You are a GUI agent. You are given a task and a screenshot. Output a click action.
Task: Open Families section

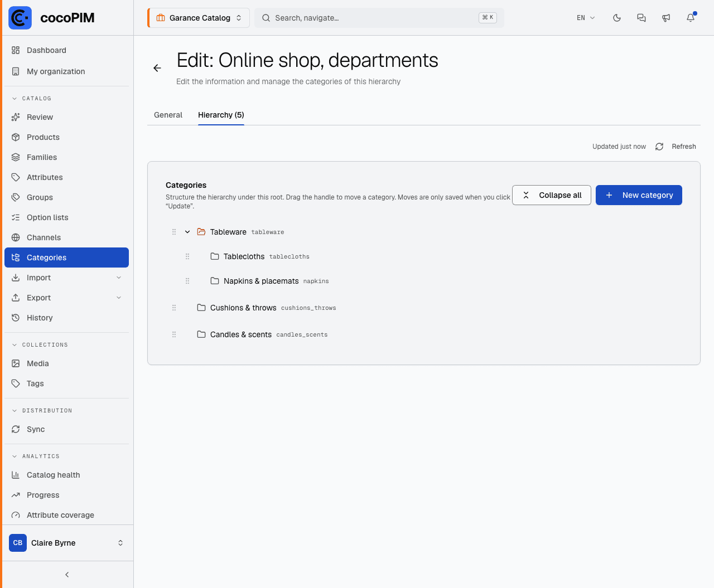coord(66,157)
